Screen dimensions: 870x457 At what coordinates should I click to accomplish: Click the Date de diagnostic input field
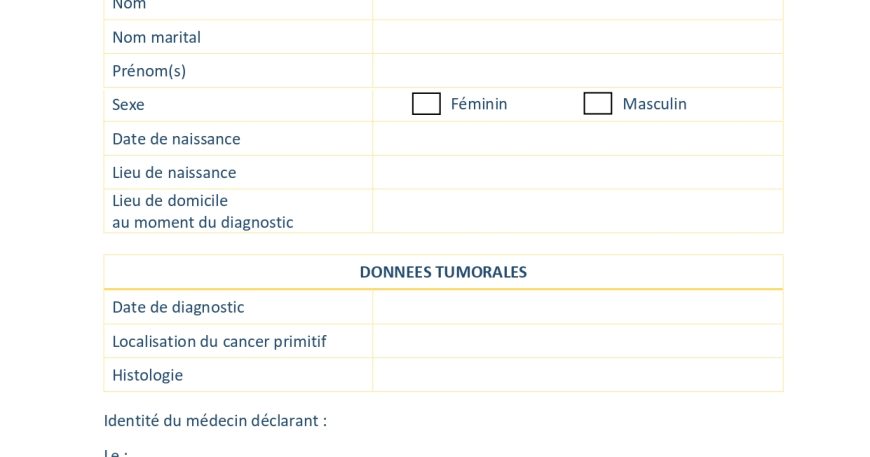(x=577, y=307)
